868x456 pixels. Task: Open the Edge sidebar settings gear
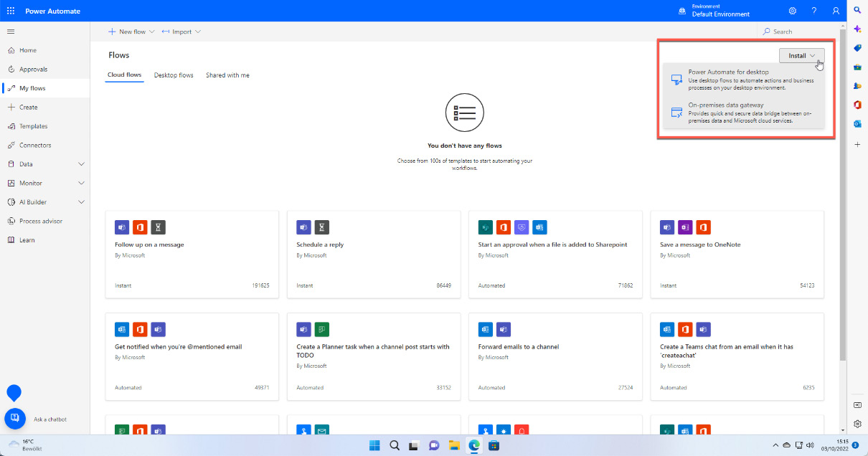tap(857, 424)
